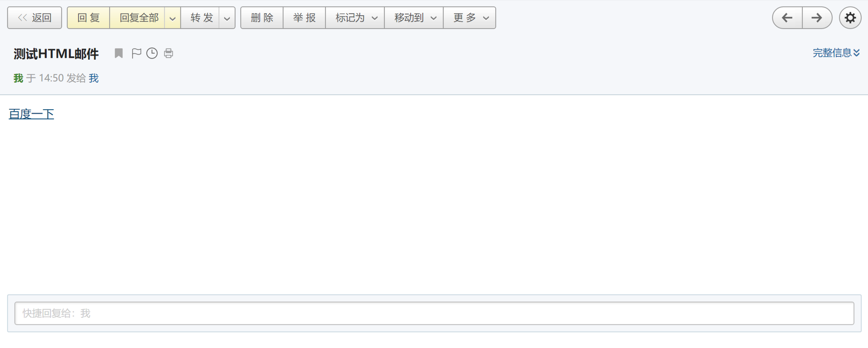Click the bookmark tag icon beside subject
Screen dimensions: 868x348
click(x=119, y=53)
